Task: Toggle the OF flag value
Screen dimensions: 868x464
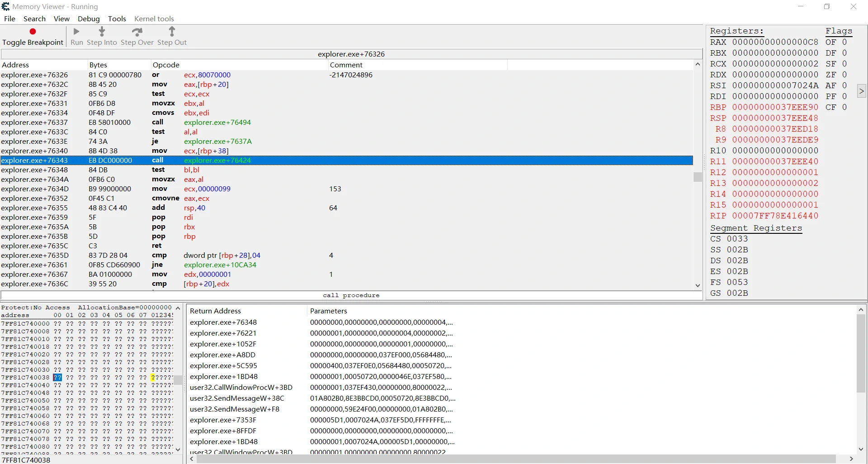Action: pyautogui.click(x=844, y=42)
